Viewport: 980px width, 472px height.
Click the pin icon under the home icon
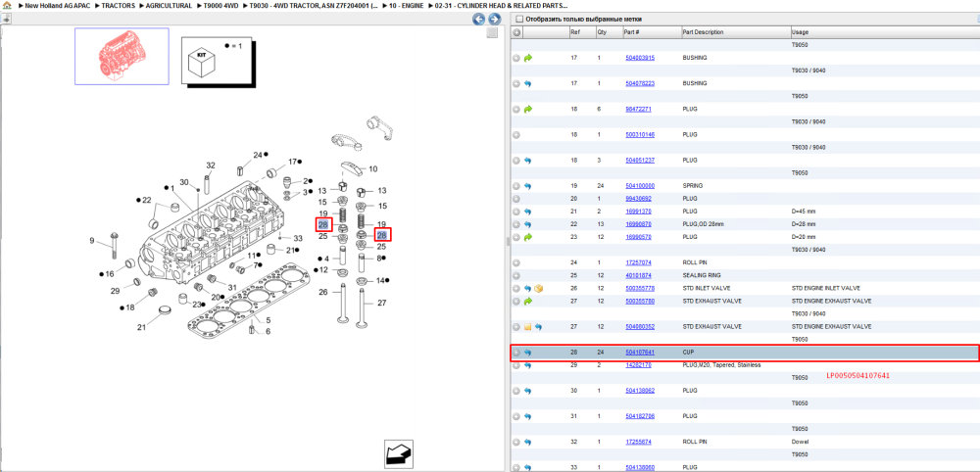click(x=6, y=18)
